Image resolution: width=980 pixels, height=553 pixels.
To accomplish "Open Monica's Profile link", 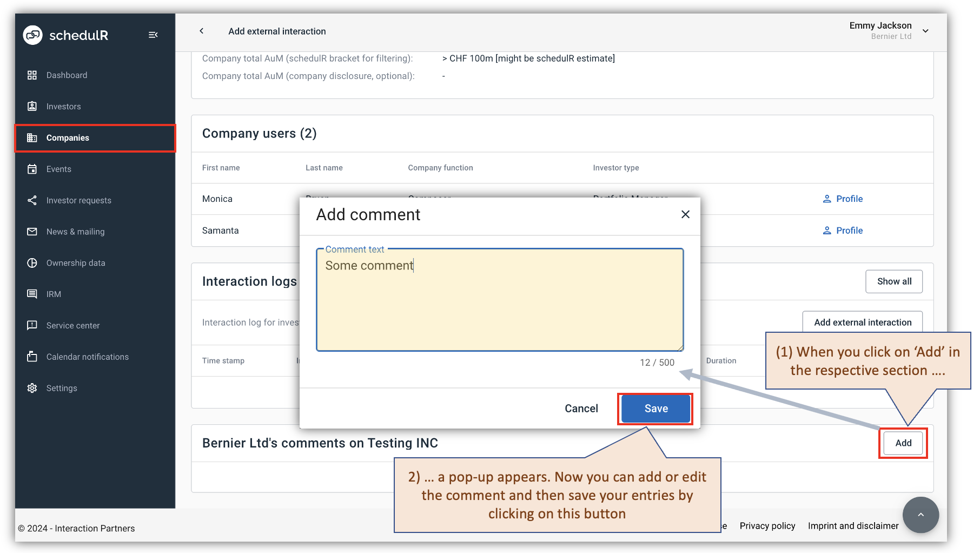I will 843,199.
